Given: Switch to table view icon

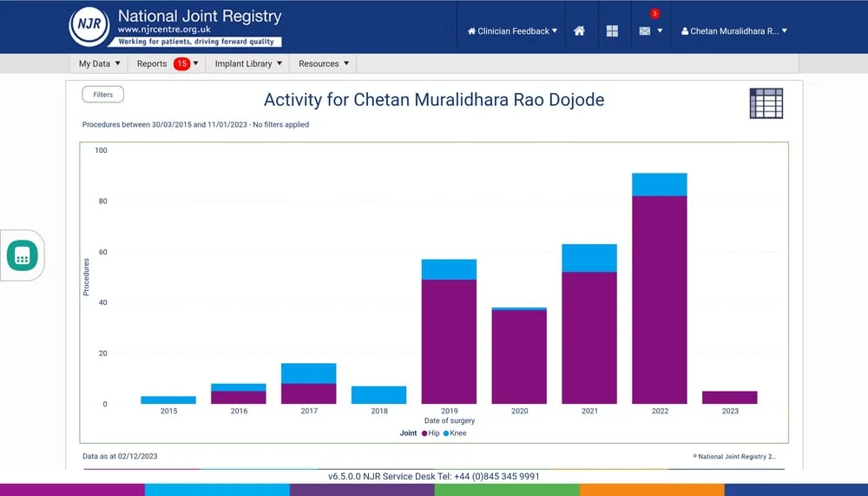Looking at the screenshot, I should 766,103.
